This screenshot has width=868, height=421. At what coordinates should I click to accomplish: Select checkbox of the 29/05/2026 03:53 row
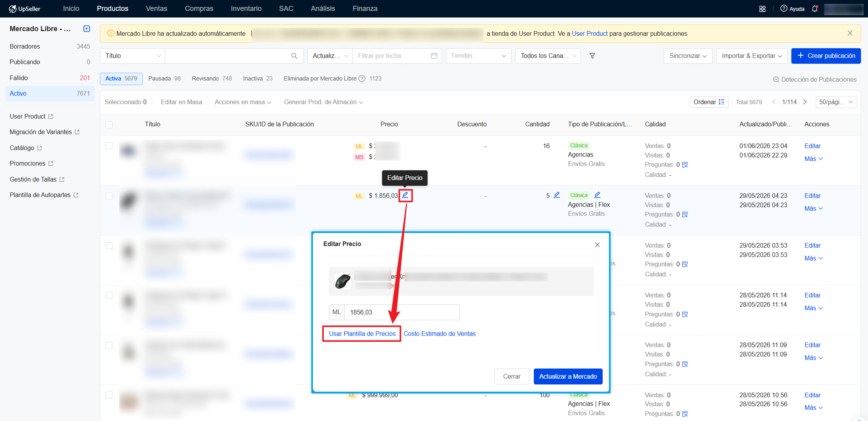pos(109,246)
